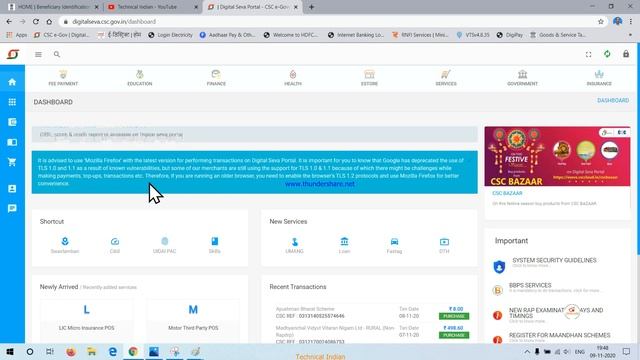Open File Explorer from taskbar
Image resolution: width=640 pixels, height=360 pixels.
click(x=91, y=351)
